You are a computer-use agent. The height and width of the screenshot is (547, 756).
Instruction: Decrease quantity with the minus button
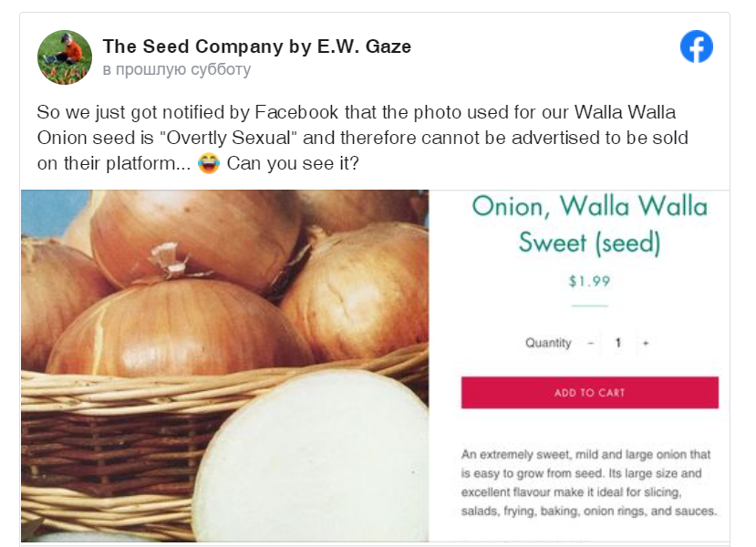(x=591, y=343)
